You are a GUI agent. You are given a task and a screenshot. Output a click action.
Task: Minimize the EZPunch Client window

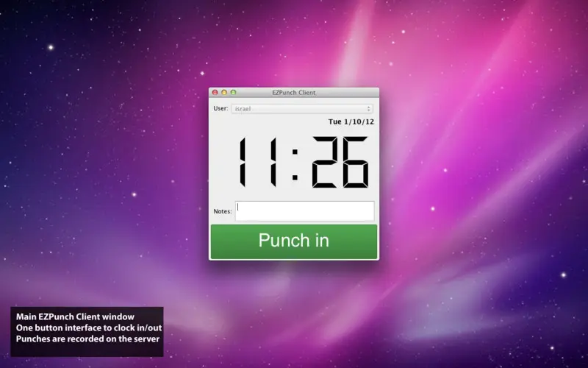224,93
